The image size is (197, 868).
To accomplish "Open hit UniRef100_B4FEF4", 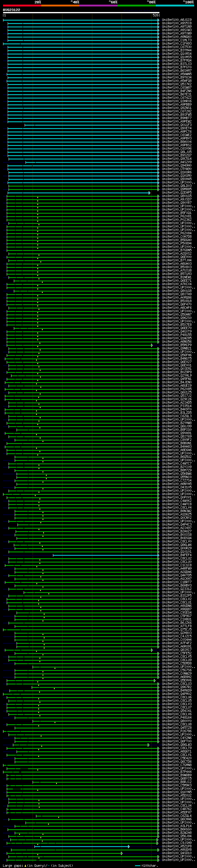I will point(177,555).
